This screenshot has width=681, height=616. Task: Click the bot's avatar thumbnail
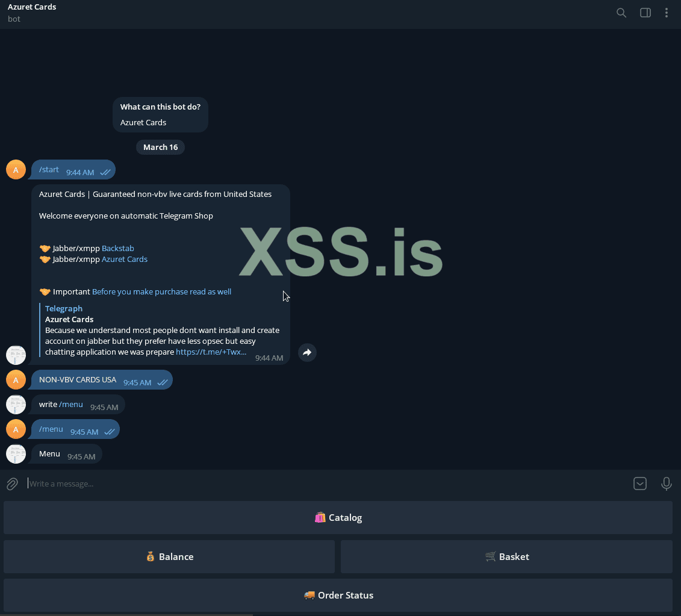16,355
